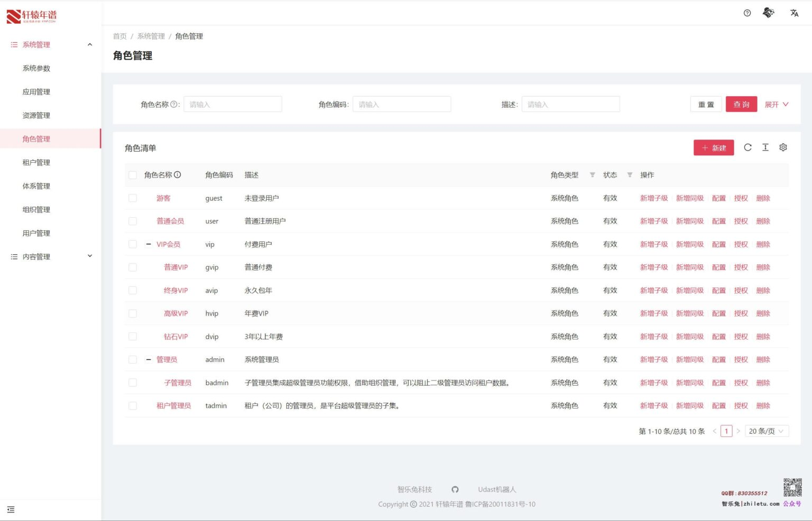Click the 角色类型 filter icon

click(592, 175)
